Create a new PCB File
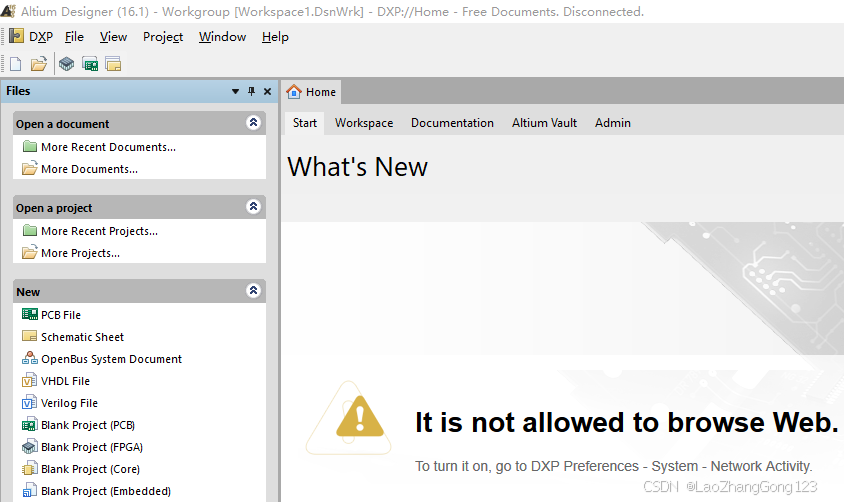 [61, 315]
